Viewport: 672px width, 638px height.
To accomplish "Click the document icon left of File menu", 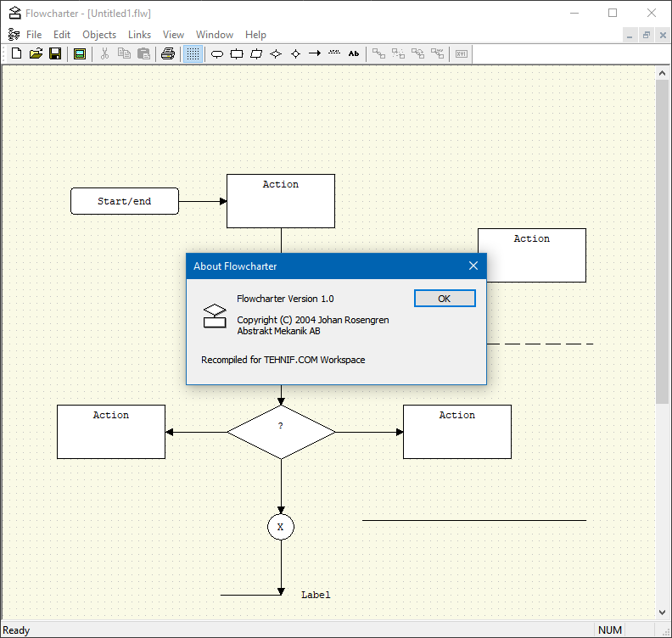I will pyautogui.click(x=14, y=34).
